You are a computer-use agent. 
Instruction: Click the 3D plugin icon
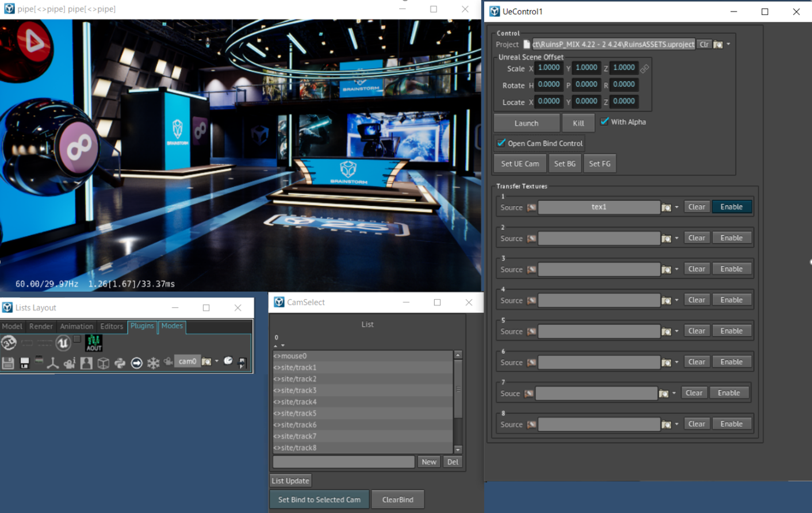tap(9, 343)
